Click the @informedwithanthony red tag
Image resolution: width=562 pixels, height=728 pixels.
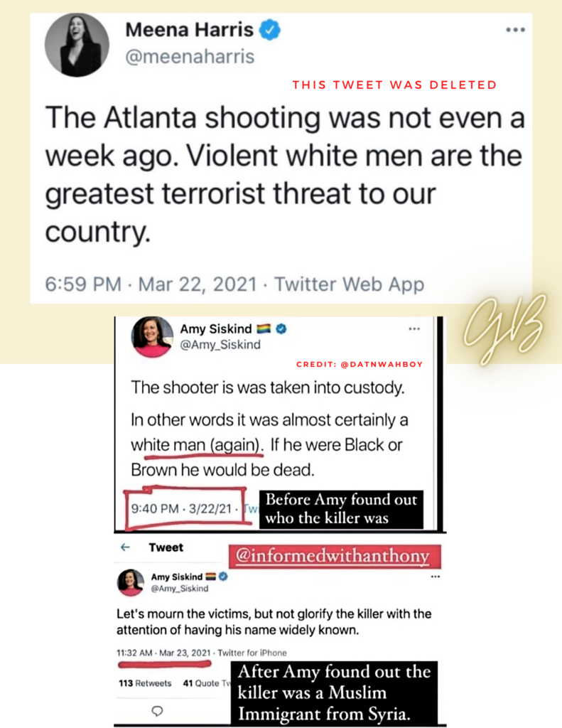pos(334,556)
